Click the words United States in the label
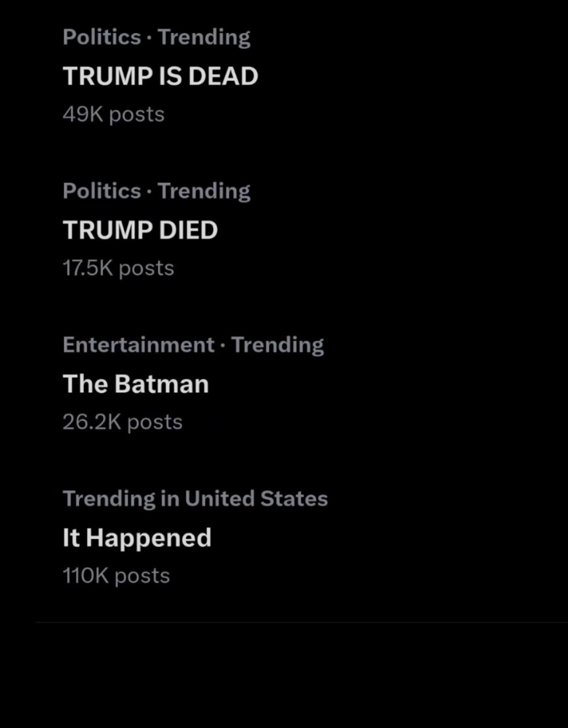The image size is (568, 728). click(256, 499)
